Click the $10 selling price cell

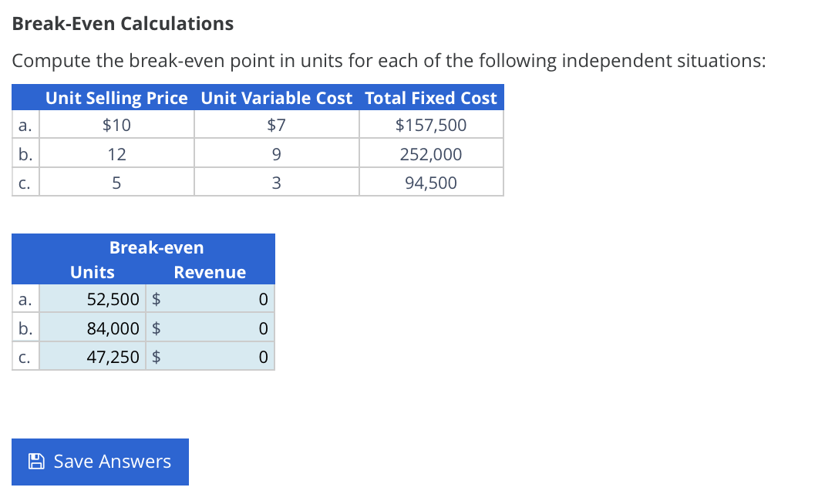[x=116, y=124]
